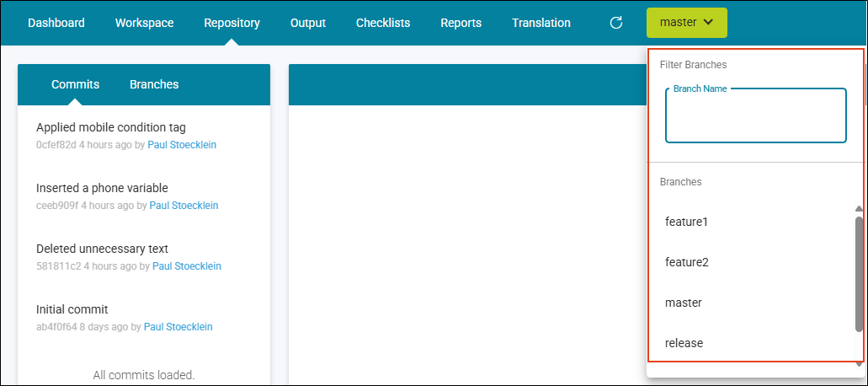Open the Checklists page
The image size is (868, 386).
(x=383, y=23)
